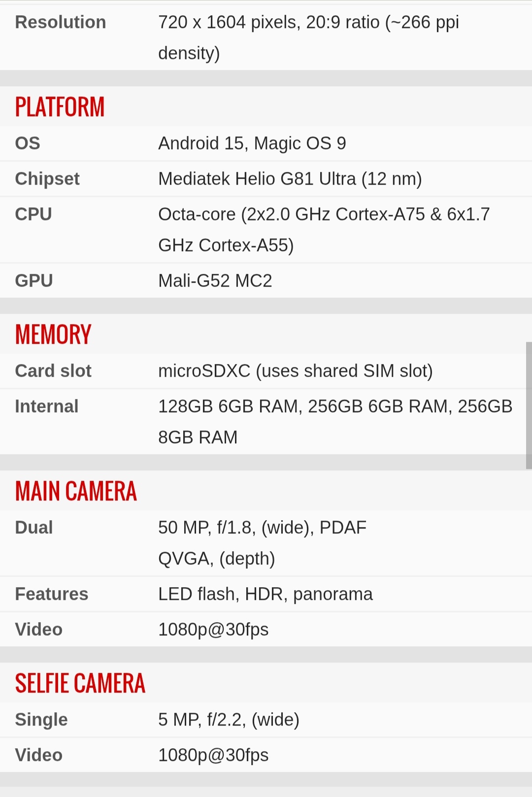Screen dimensions: 532x797
Task: Select the MAIN CAMERA section heading
Action: 76,491
